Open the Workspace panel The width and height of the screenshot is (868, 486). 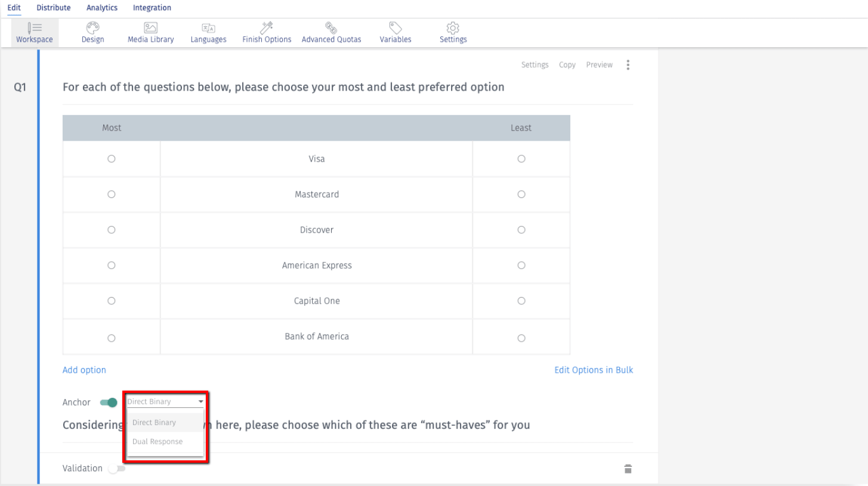point(34,32)
